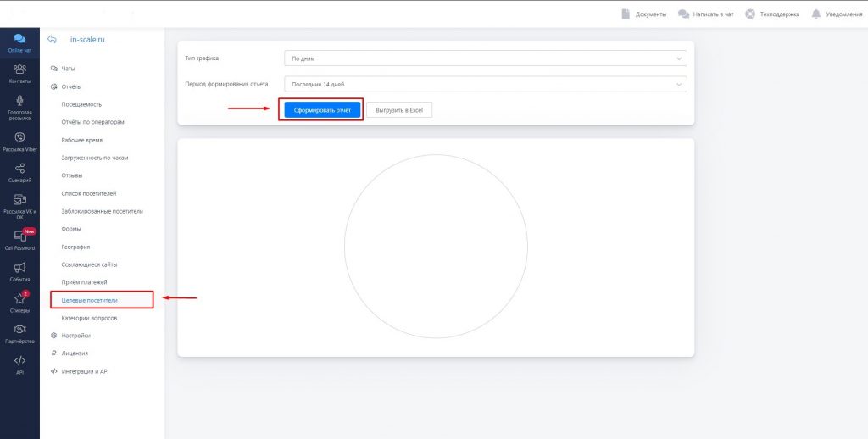Open the Online chat sidebar icon

coord(19,39)
